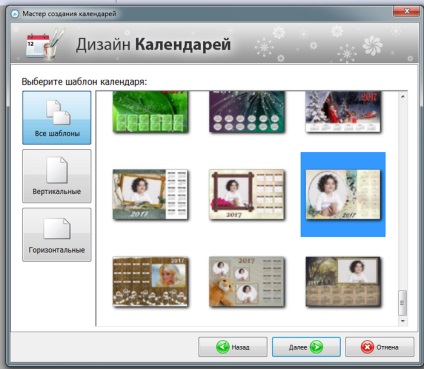Select the winter Santa sleigh template
This screenshot has height=369, width=424.
(x=343, y=112)
